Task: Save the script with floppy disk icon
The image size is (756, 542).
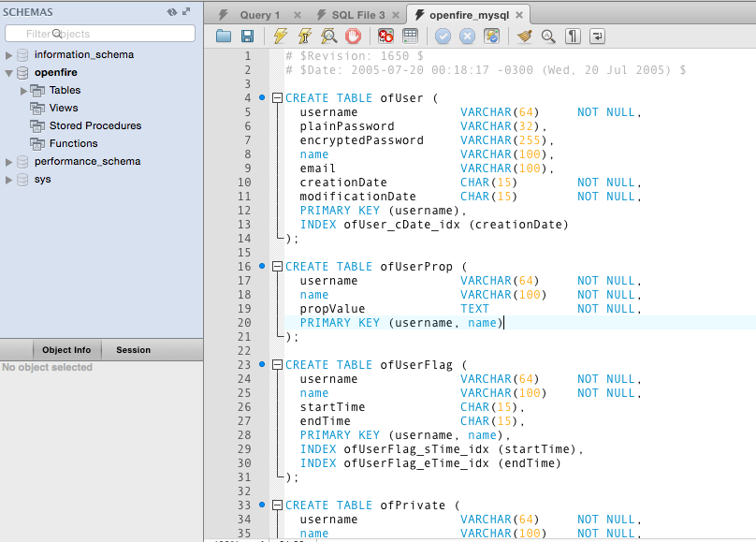Action: 247,37
